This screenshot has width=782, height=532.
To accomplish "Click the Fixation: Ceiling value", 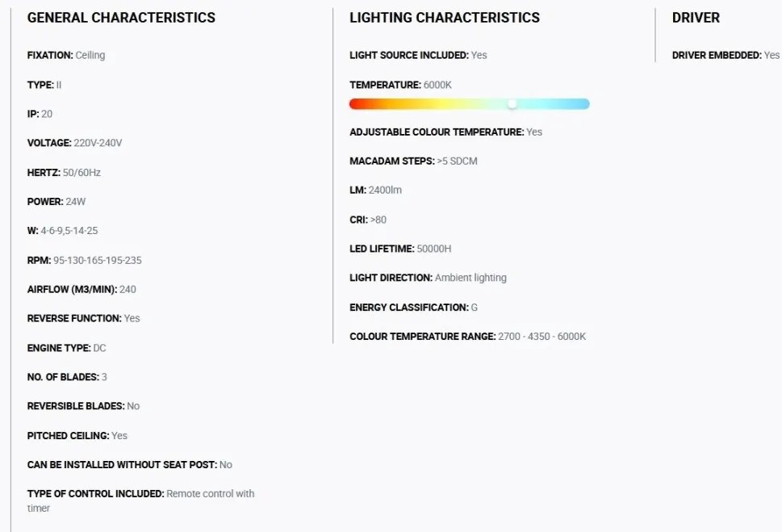I will [90, 56].
